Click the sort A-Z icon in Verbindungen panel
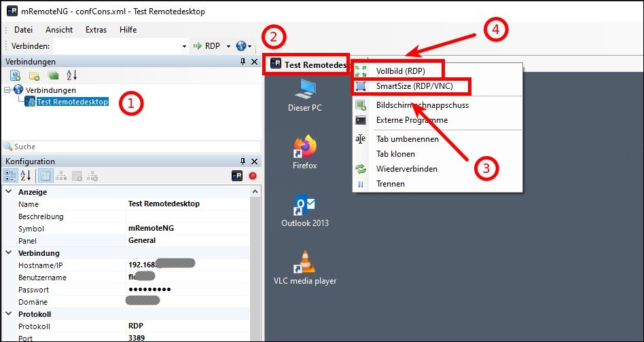Screen dimensions: 644x342 72,75
